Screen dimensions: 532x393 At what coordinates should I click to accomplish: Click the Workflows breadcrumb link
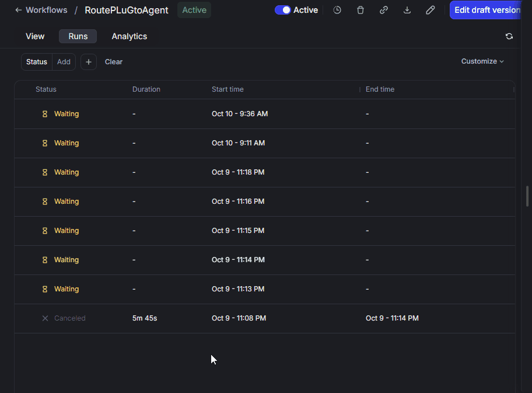47,10
